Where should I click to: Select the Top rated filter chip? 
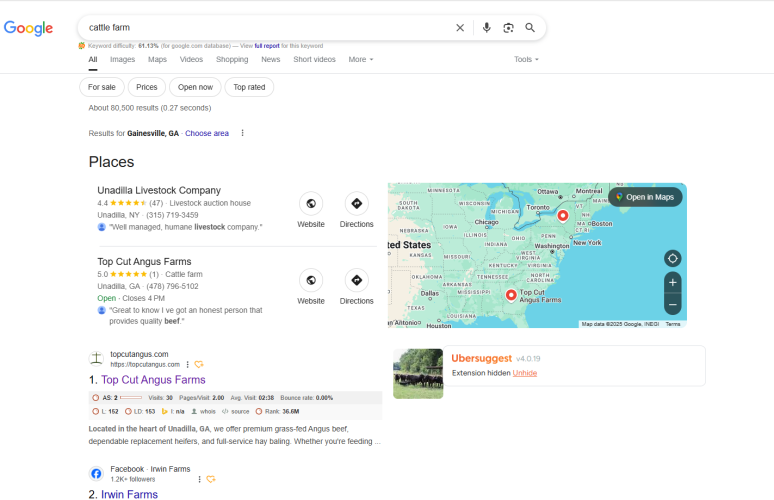pyautogui.click(x=249, y=87)
